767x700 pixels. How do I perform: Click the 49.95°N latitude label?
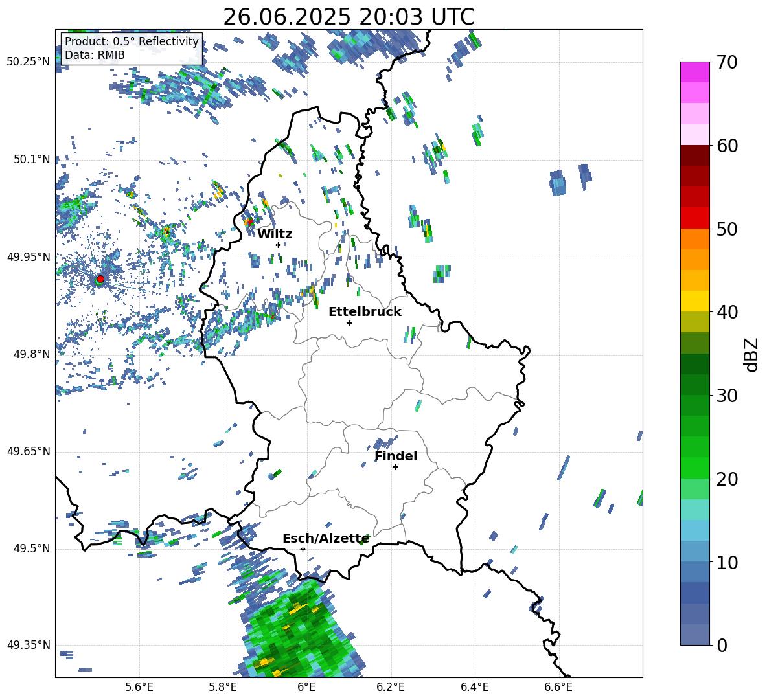coord(29,257)
